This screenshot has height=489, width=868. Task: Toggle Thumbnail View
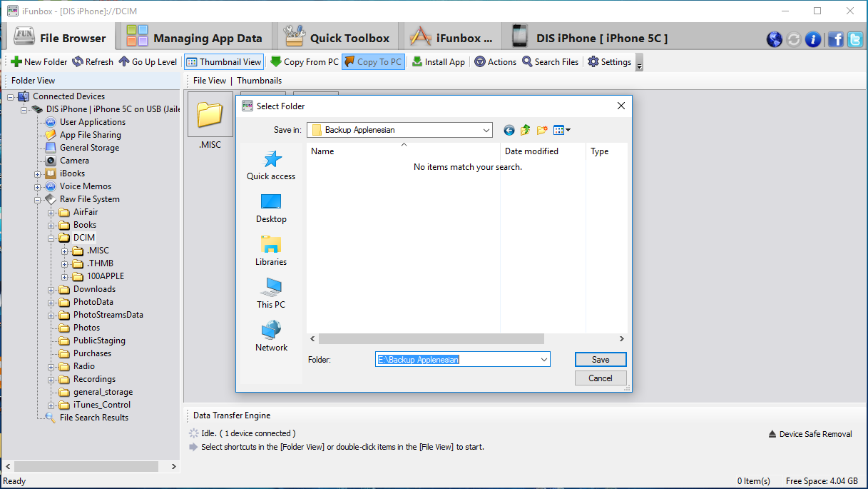click(x=224, y=62)
